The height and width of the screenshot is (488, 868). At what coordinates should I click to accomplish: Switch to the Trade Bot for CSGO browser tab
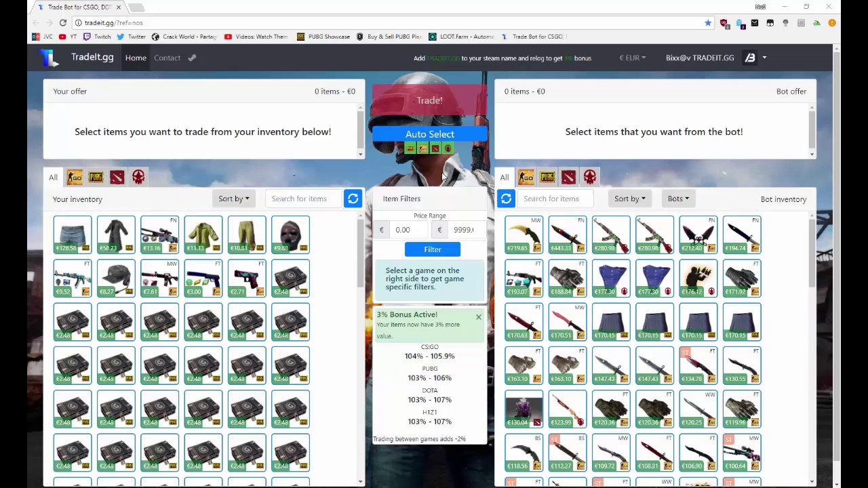click(x=78, y=7)
